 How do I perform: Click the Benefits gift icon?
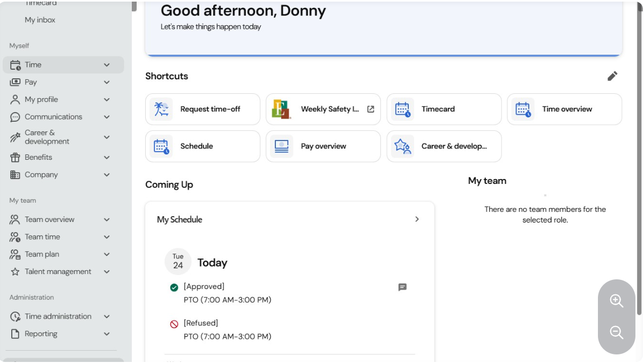pos(15,158)
